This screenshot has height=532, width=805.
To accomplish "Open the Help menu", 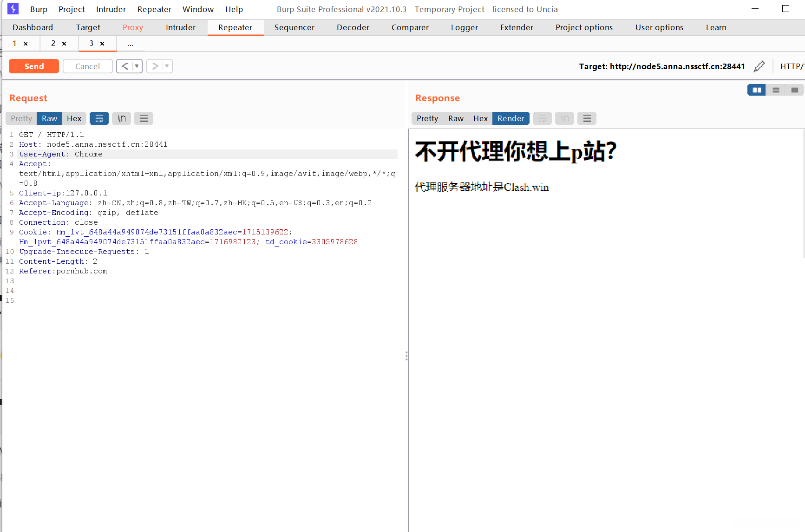I will [x=234, y=9].
